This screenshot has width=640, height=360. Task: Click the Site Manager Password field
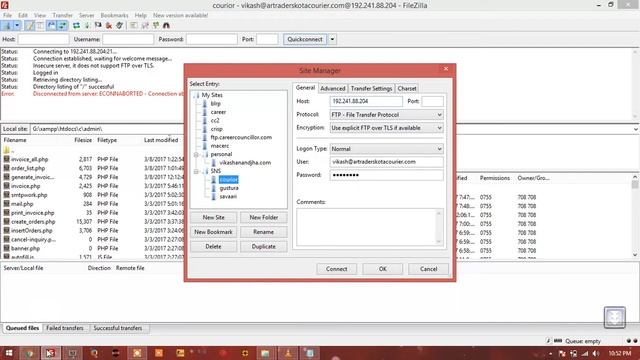tap(386, 175)
